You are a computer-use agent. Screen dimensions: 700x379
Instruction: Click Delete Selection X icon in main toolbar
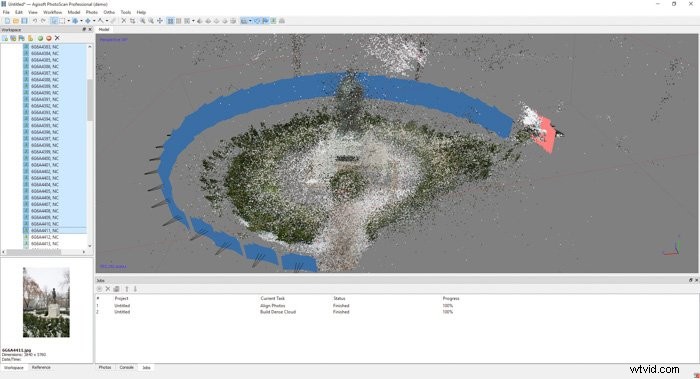tap(124, 21)
